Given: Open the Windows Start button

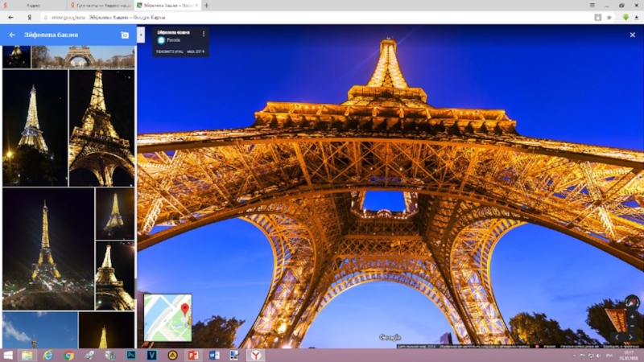Looking at the screenshot, I should coord(8,355).
